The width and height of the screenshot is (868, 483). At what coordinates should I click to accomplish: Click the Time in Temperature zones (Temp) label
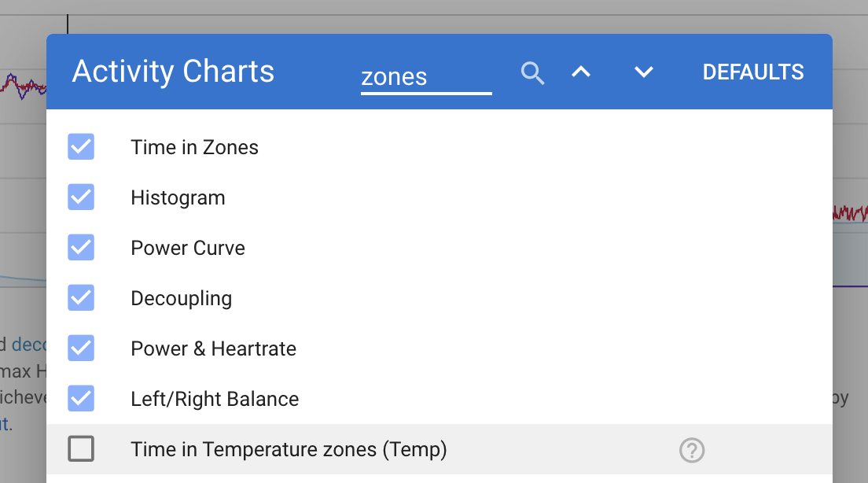point(289,449)
